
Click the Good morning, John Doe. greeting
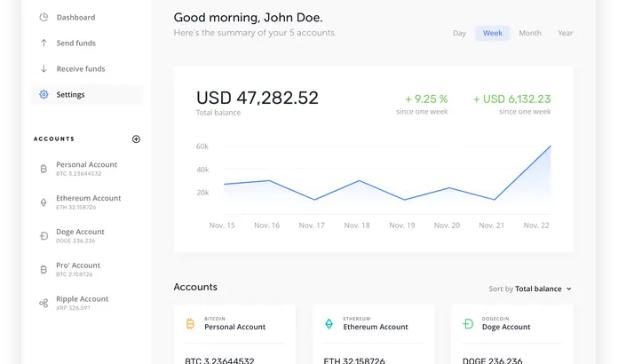(x=249, y=18)
